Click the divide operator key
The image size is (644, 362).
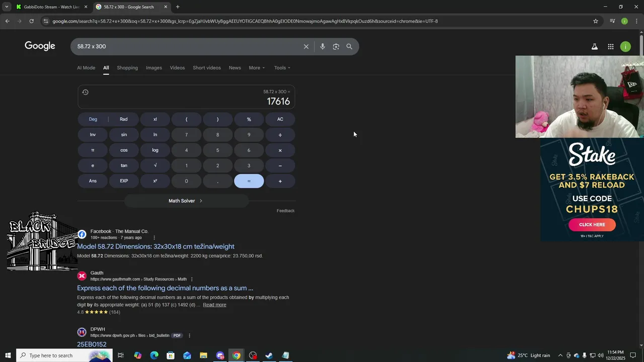[280, 135]
